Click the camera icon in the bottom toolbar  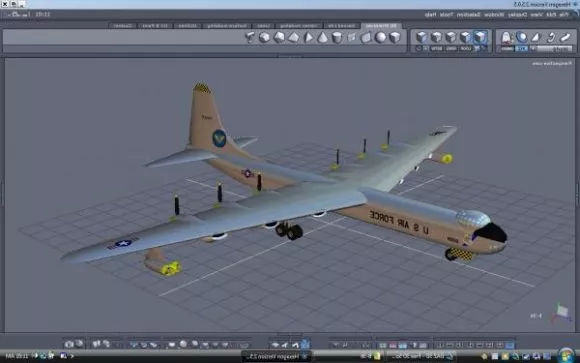[x=69, y=344]
